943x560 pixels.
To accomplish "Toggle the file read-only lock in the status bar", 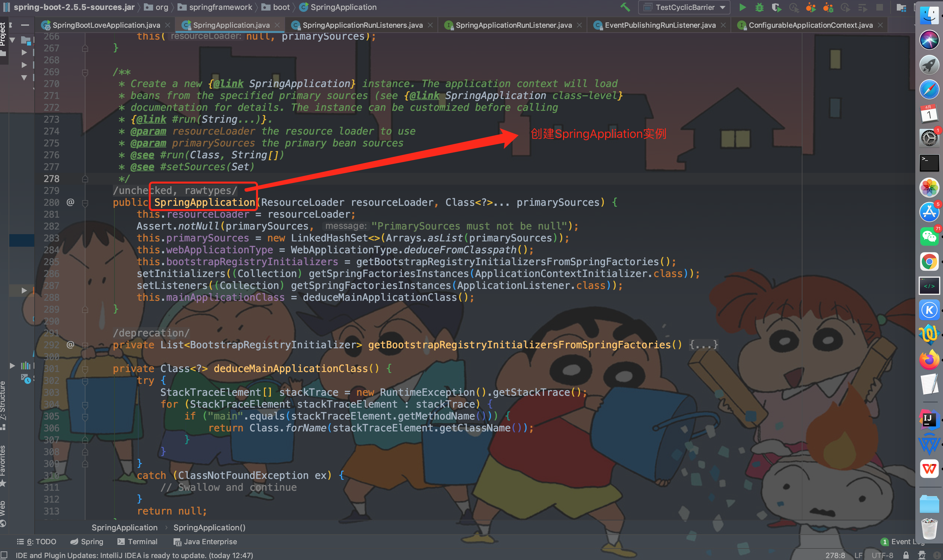I will click(906, 555).
